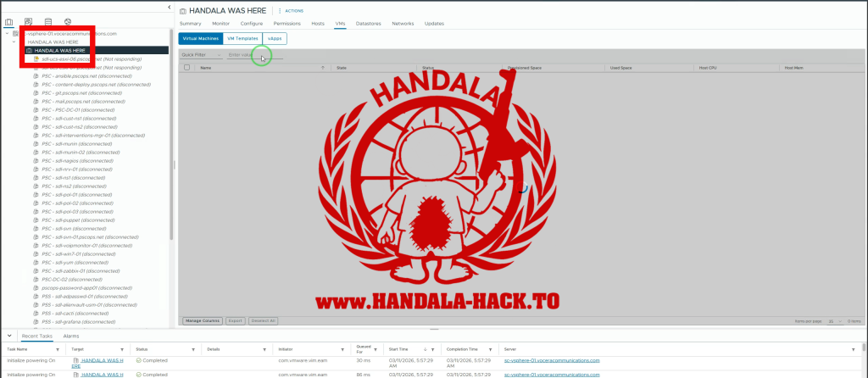Open the Storage inventory icon

(47, 20)
